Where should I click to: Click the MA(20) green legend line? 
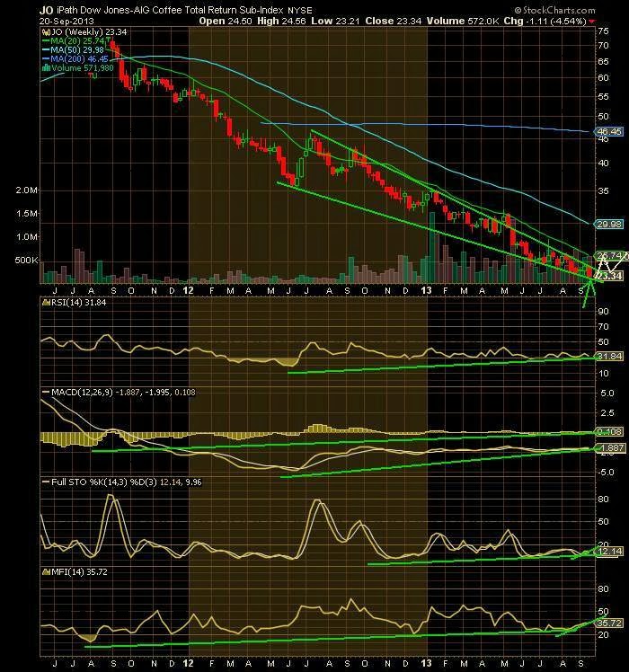point(46,41)
